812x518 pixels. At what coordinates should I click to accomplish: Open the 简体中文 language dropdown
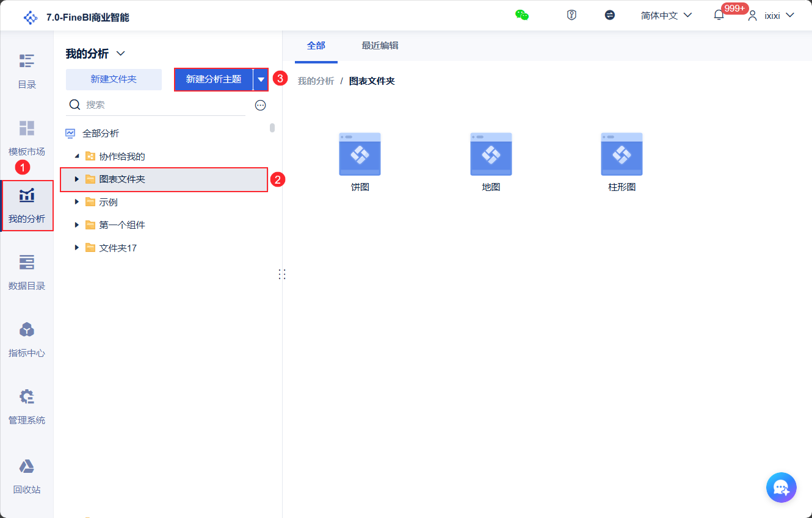click(666, 15)
